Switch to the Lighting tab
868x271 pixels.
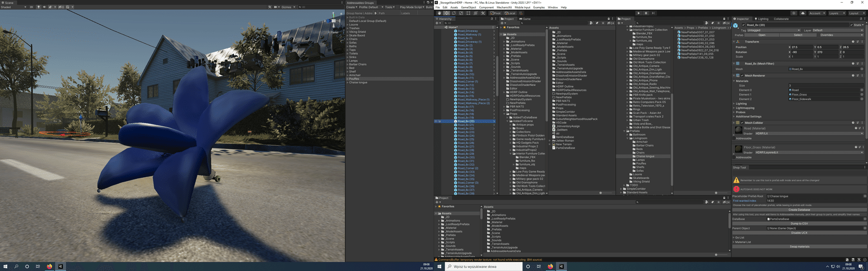(761, 19)
